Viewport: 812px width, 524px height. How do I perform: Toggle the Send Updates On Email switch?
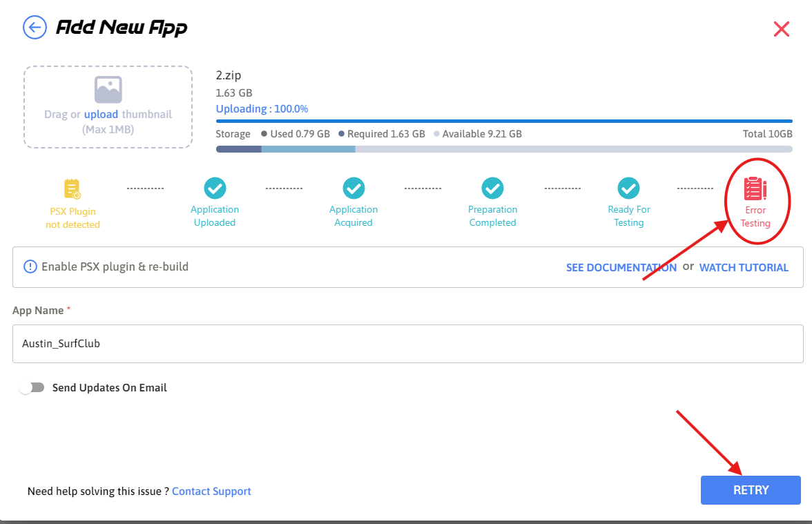(x=32, y=388)
